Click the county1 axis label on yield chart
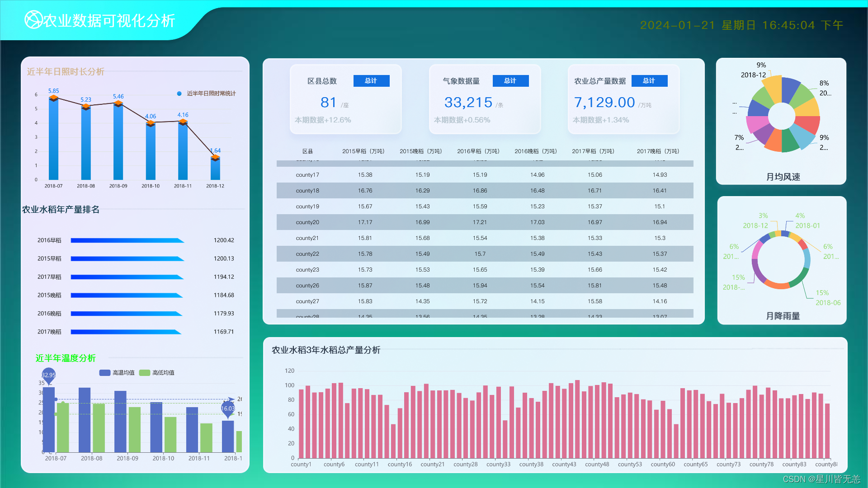868x488 pixels. (301, 465)
